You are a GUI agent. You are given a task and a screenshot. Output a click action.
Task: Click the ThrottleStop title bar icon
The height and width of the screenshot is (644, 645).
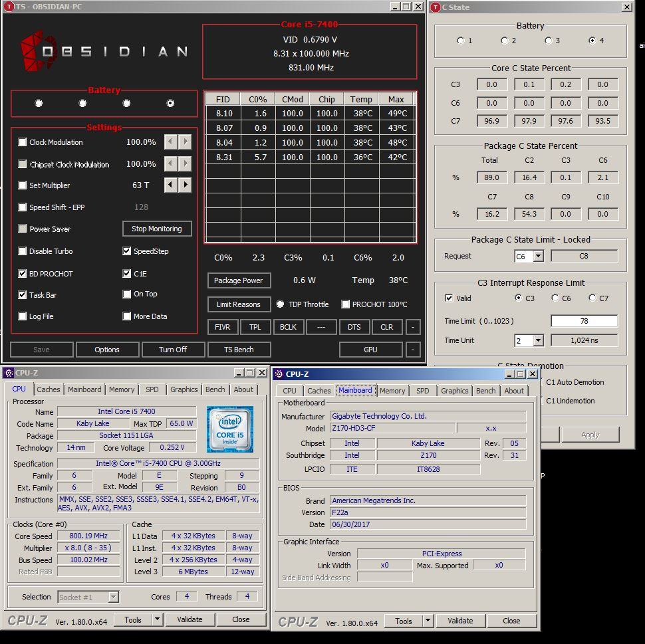(x=9, y=7)
